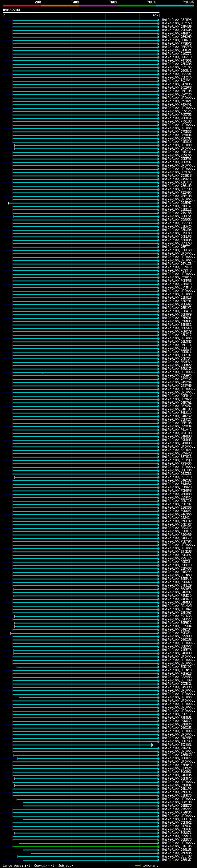
Task: Open hit UniRef100_A8IMP6
Action: 176,20
